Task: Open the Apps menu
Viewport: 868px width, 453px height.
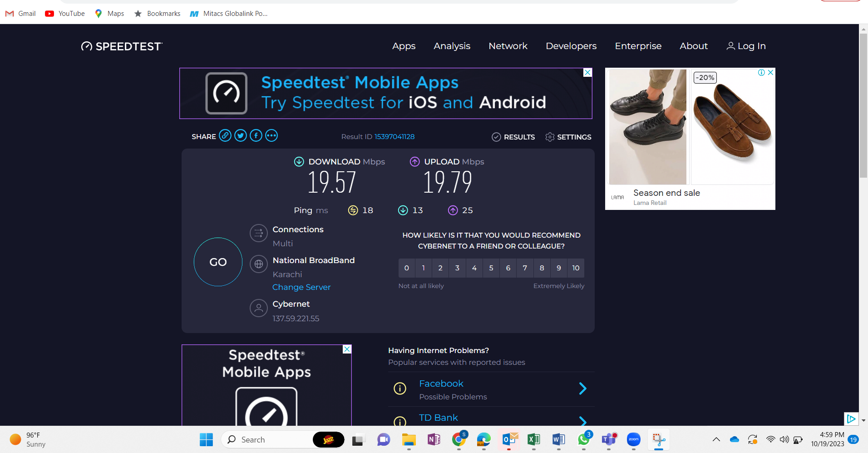Action: point(404,46)
